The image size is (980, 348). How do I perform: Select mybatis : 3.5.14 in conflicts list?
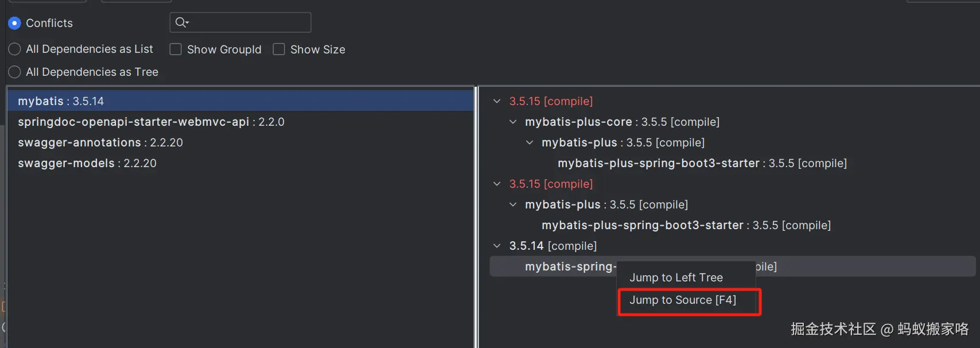click(x=61, y=101)
